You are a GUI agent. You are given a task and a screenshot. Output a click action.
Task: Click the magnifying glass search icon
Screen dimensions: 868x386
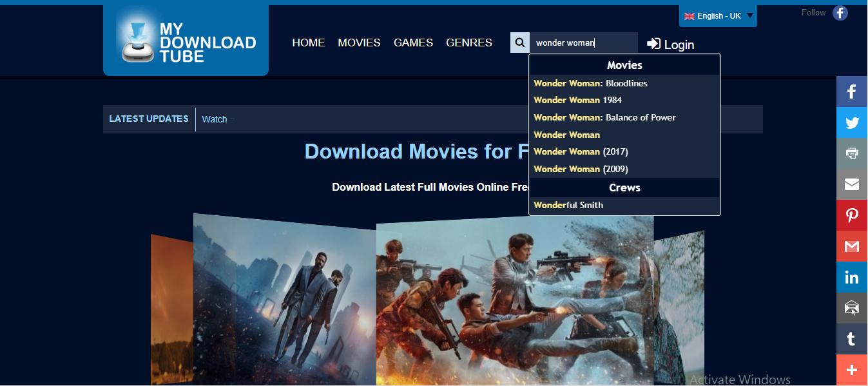click(x=519, y=43)
